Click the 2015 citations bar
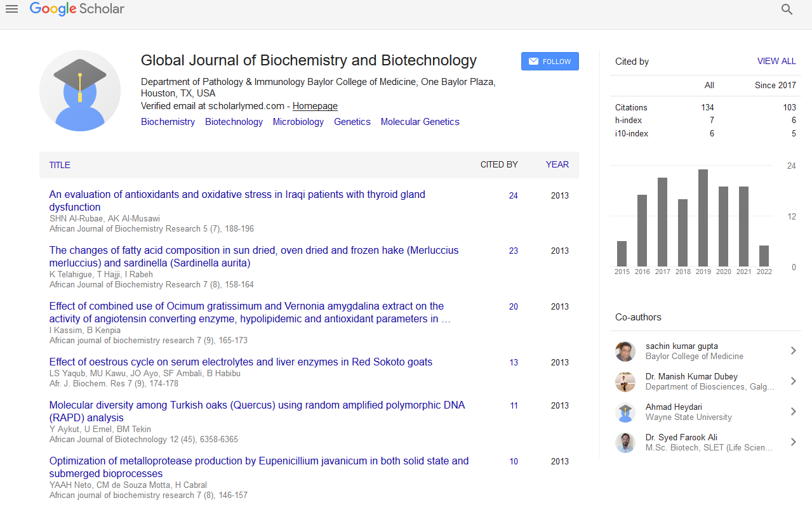 [x=622, y=254]
